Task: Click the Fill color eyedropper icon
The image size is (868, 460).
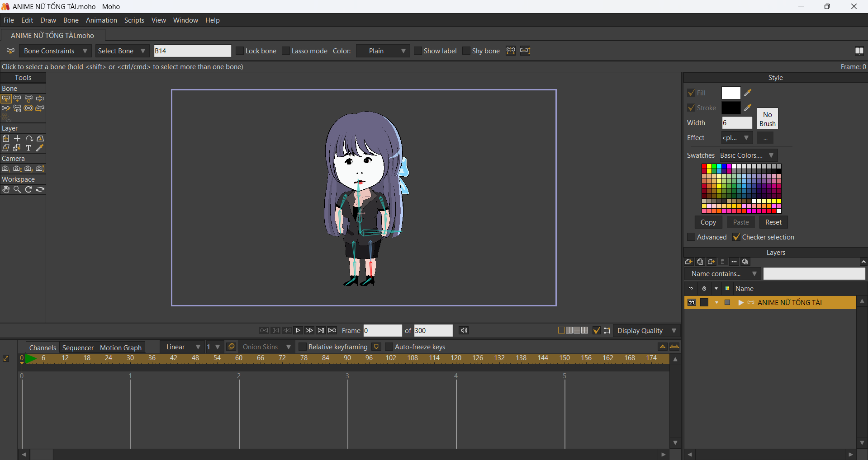Action: pyautogui.click(x=748, y=93)
